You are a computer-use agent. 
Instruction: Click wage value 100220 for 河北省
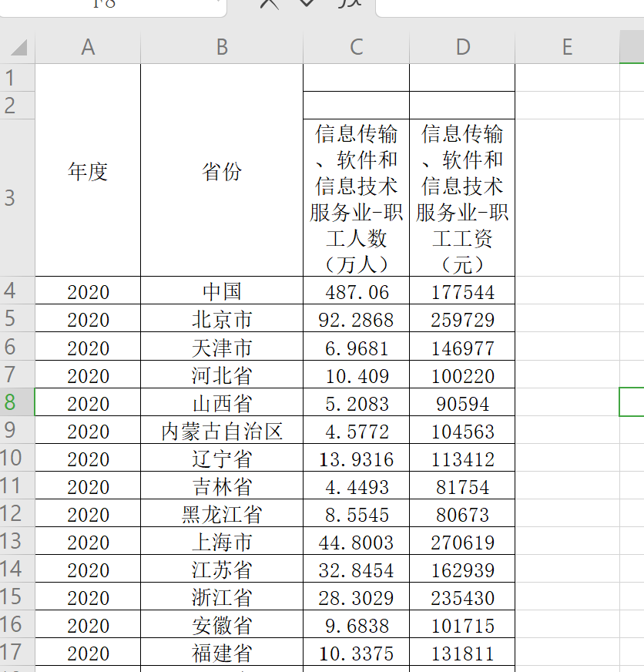[462, 374]
